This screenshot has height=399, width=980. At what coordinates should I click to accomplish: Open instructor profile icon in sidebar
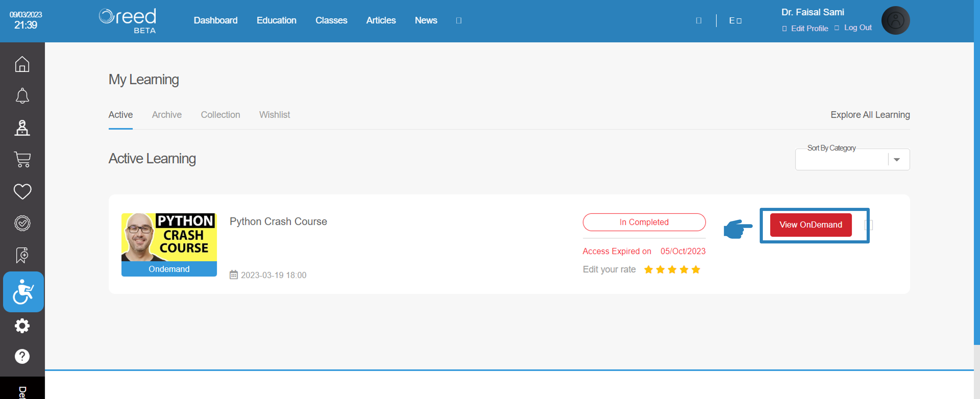[22, 128]
